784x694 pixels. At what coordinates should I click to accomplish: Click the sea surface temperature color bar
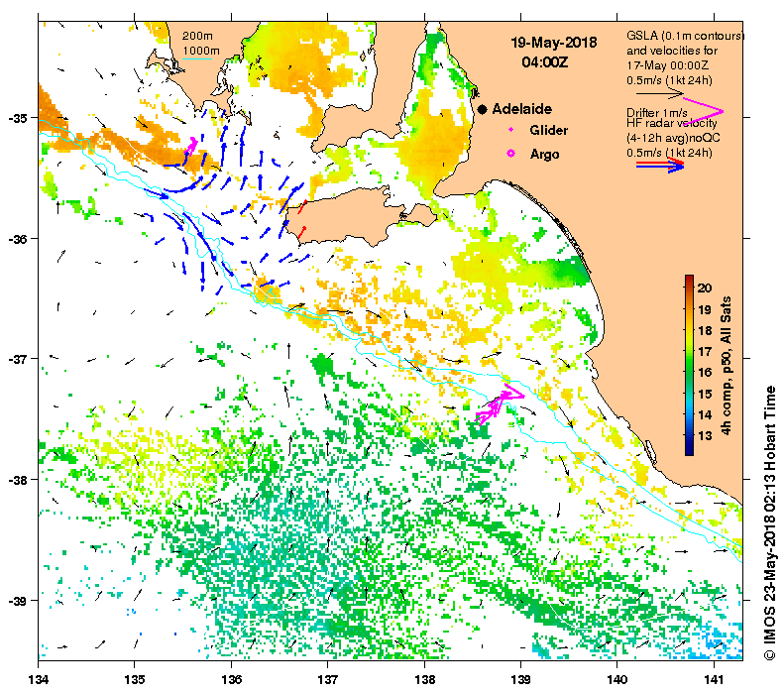coord(689,365)
